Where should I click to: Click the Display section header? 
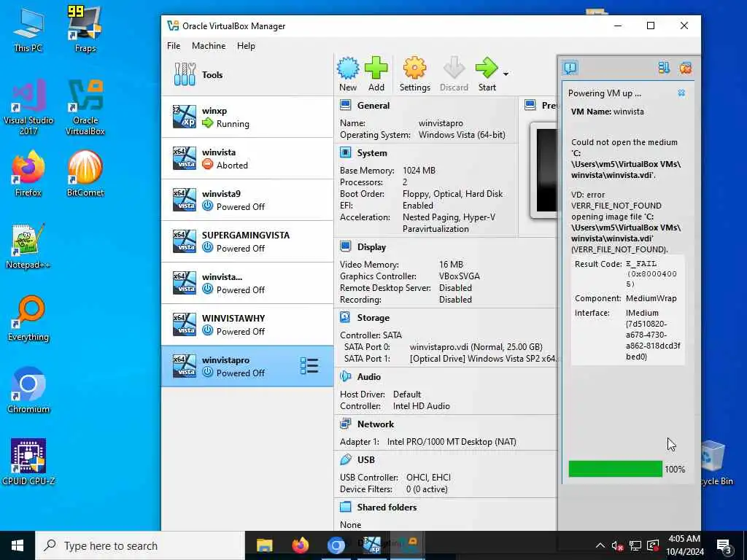pos(371,247)
